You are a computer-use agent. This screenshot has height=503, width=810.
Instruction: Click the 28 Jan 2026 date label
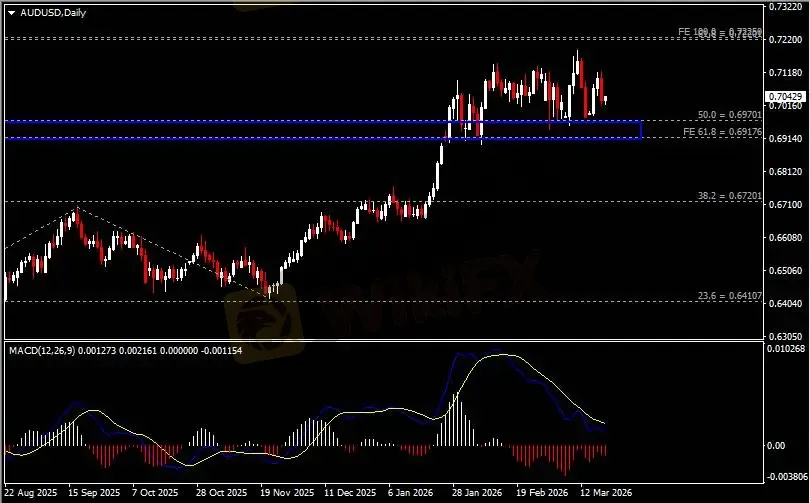click(477, 493)
